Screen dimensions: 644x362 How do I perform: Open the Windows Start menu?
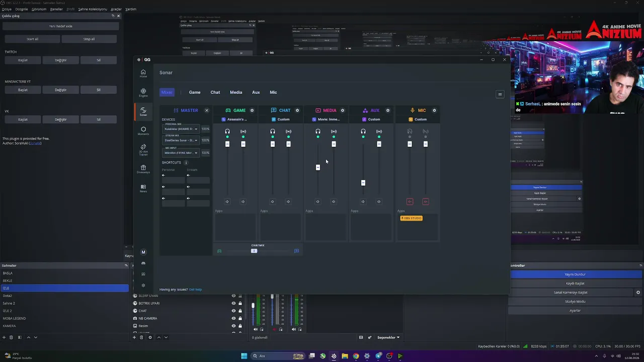(x=244, y=356)
